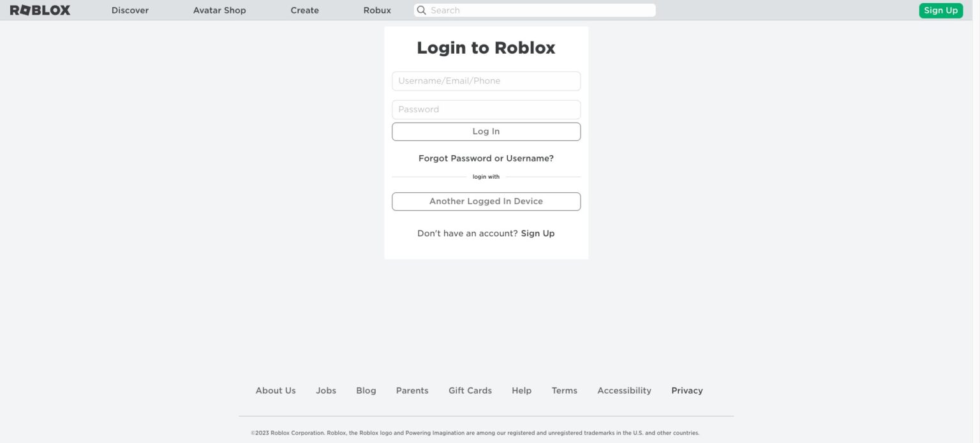The width and height of the screenshot is (980, 443).
Task: Click the Sign Up link below the form
Action: pyautogui.click(x=538, y=233)
